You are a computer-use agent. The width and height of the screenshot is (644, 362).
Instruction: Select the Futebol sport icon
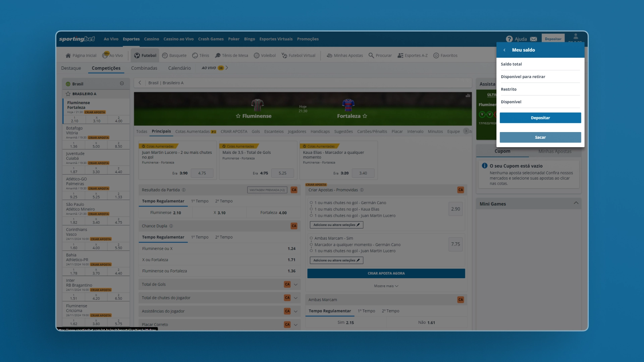[137, 56]
